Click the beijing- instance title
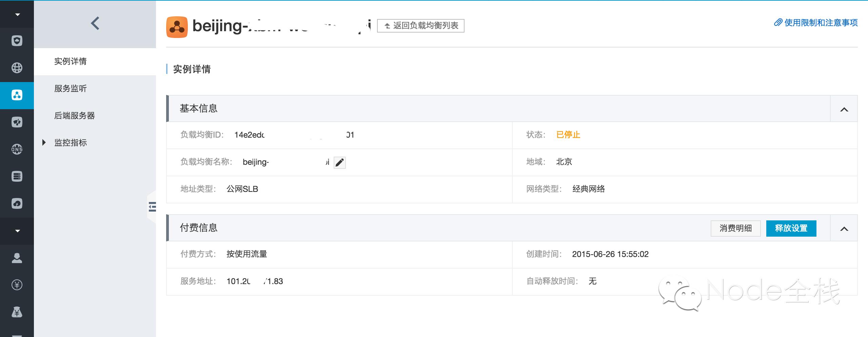The width and height of the screenshot is (868, 337). pos(282,26)
